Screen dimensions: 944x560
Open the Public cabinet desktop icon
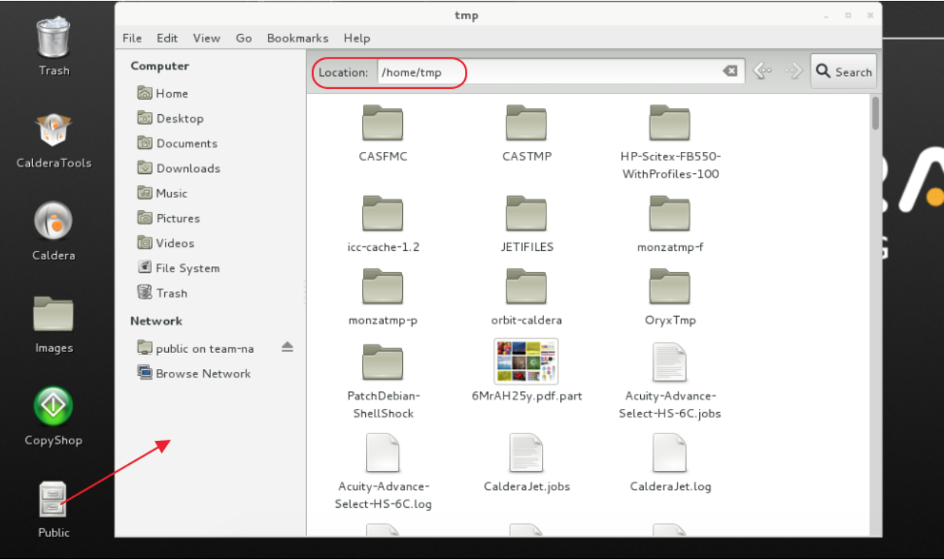53,499
